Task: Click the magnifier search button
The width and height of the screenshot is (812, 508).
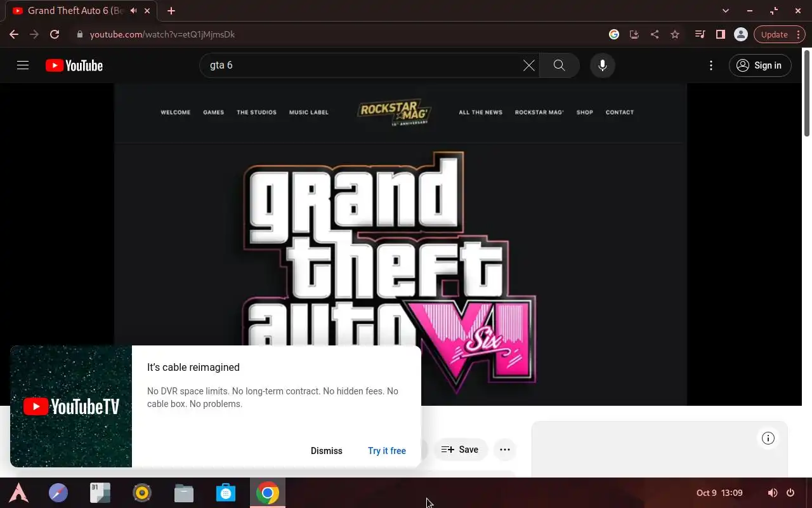Action: (559, 65)
